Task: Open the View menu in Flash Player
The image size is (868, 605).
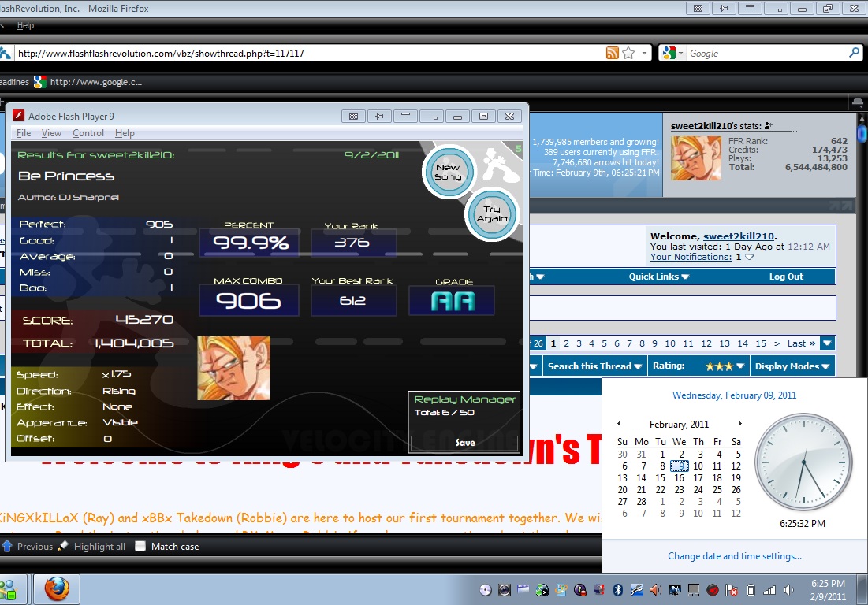Action: 51,132
